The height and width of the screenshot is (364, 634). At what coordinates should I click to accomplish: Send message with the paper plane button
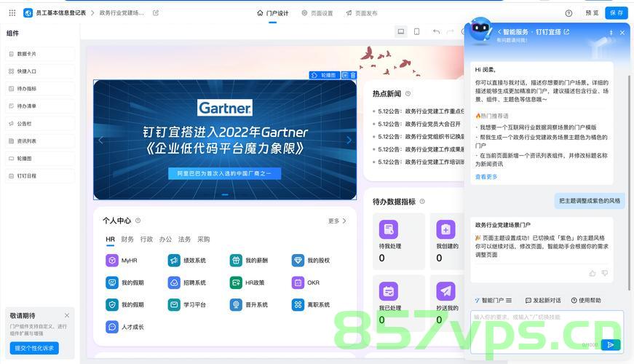coord(611,344)
